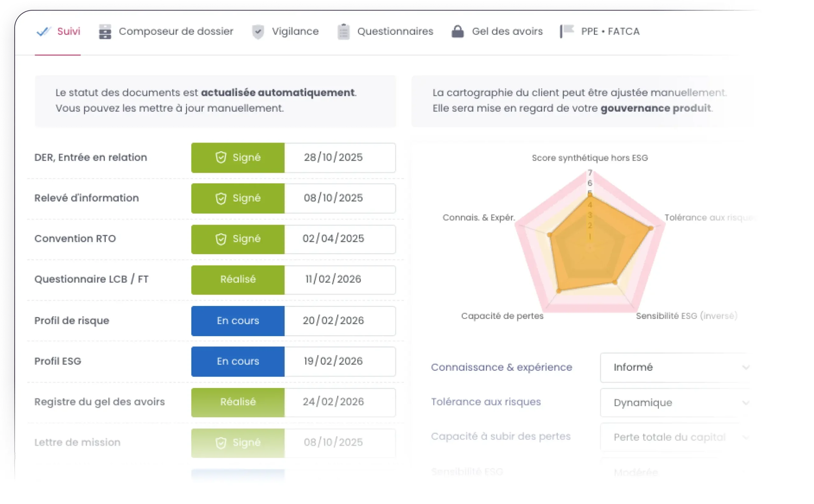The image size is (814, 504).
Task: Click the shield icon on Relevé d'information Signé badge
Action: pyautogui.click(x=221, y=198)
